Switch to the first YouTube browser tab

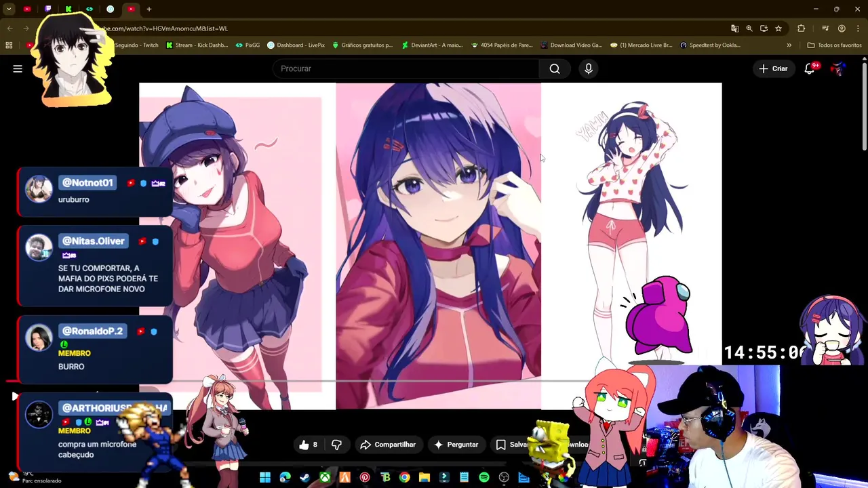[27, 9]
